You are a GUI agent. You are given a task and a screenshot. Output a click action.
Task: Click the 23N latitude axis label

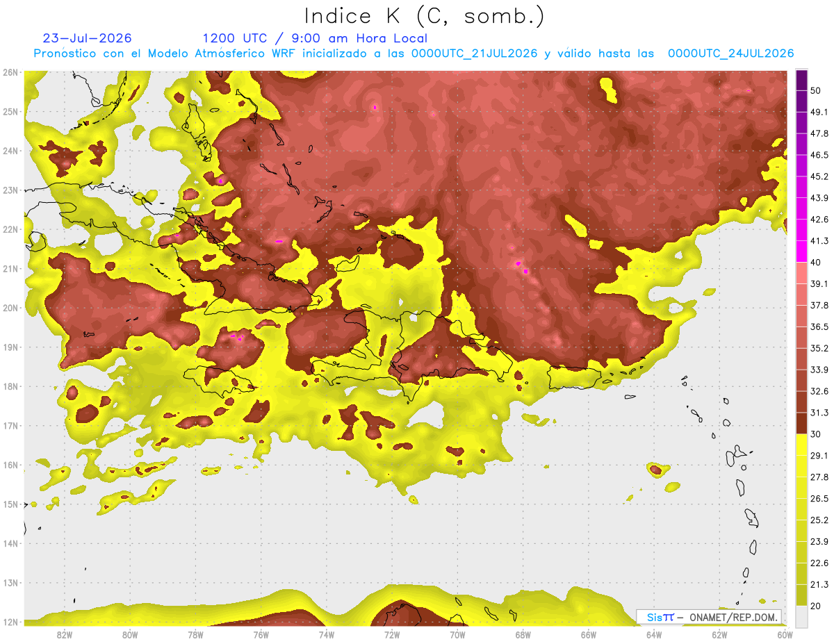pyautogui.click(x=10, y=190)
